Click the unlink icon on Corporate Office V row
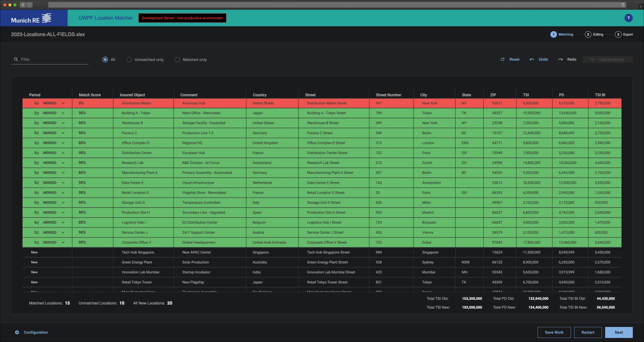644x342 pixels. point(36,242)
